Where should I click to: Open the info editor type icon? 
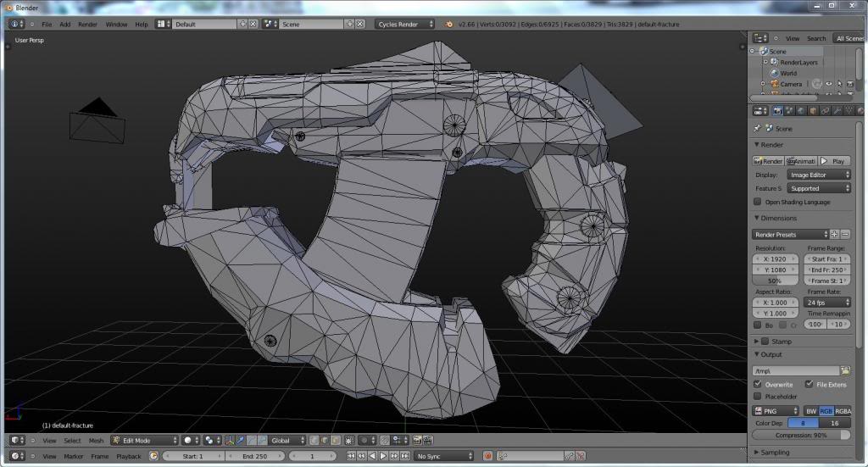pos(17,24)
